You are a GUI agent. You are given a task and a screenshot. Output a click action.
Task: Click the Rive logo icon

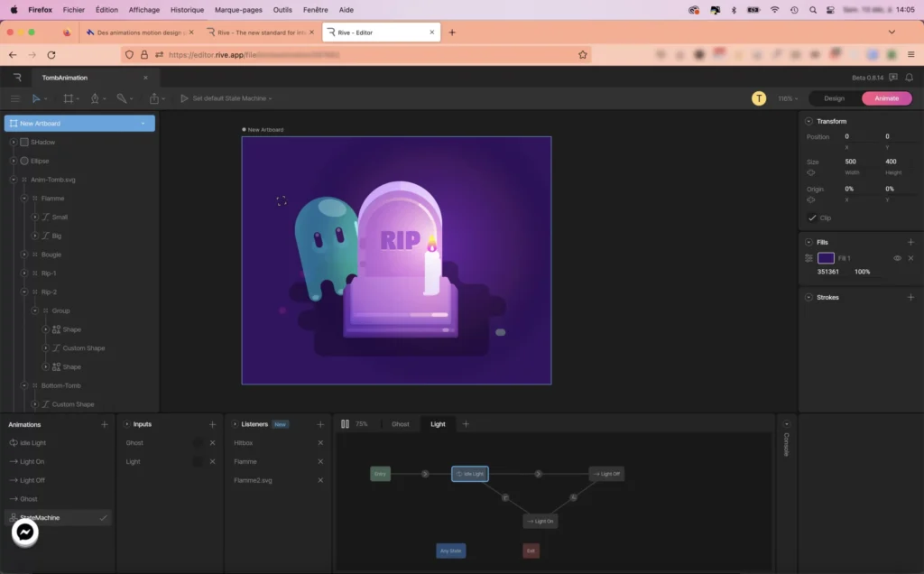click(x=17, y=78)
